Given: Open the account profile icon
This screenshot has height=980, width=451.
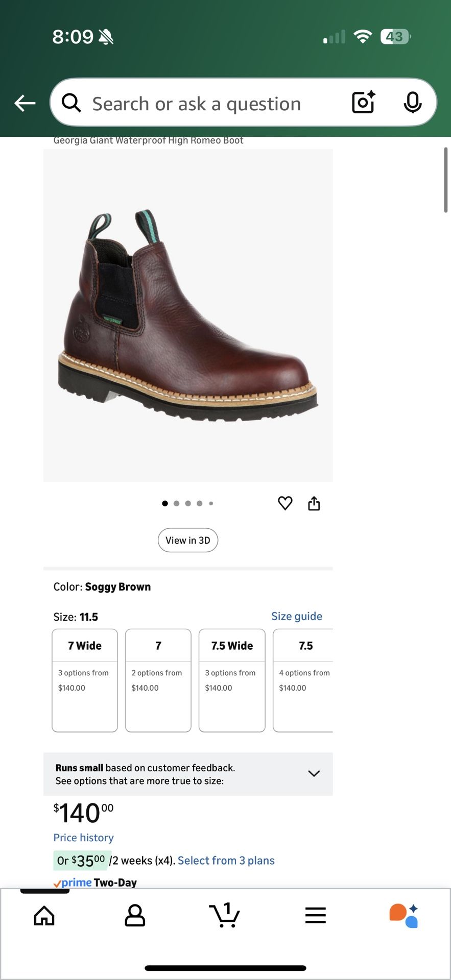Looking at the screenshot, I should pos(135,915).
